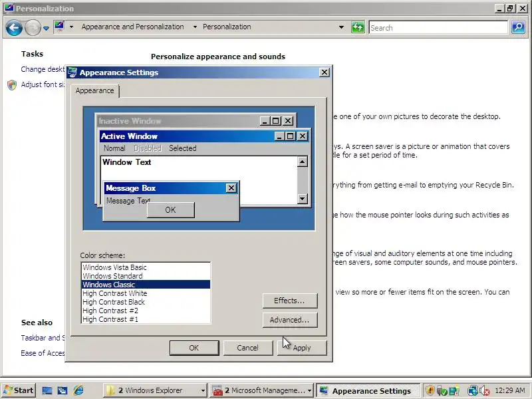Click the security shield tray icon
Screen dimensions: 532x399
(x=430, y=390)
